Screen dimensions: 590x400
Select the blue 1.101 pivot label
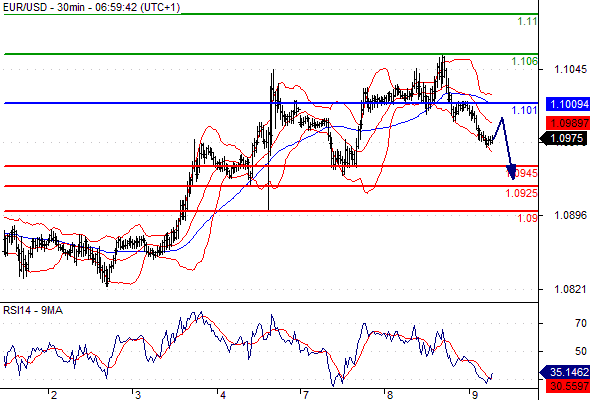tap(524, 110)
